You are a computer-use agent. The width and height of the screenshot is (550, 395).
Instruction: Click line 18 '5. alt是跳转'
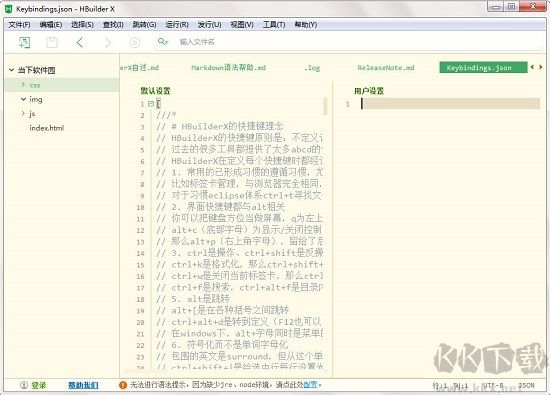click(x=193, y=299)
